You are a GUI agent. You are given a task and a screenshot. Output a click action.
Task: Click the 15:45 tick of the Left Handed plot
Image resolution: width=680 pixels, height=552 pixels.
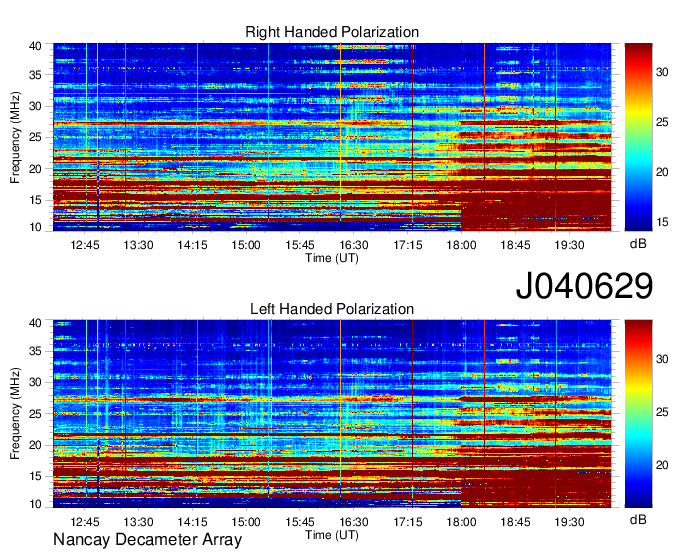pyautogui.click(x=300, y=522)
